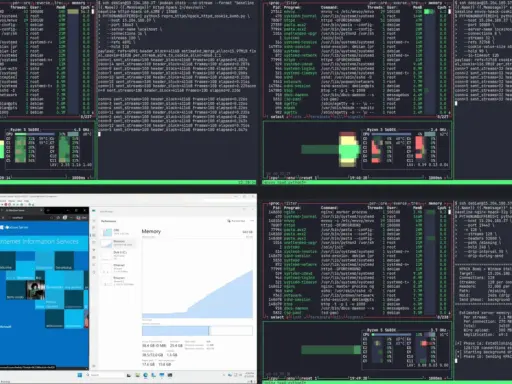Adjust 1000ms update interval in lower-right btop
The image size is (512, 384).
[435, 378]
